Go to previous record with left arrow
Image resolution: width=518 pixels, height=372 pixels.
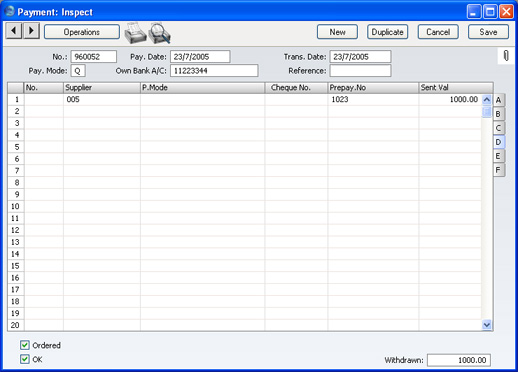pos(14,31)
